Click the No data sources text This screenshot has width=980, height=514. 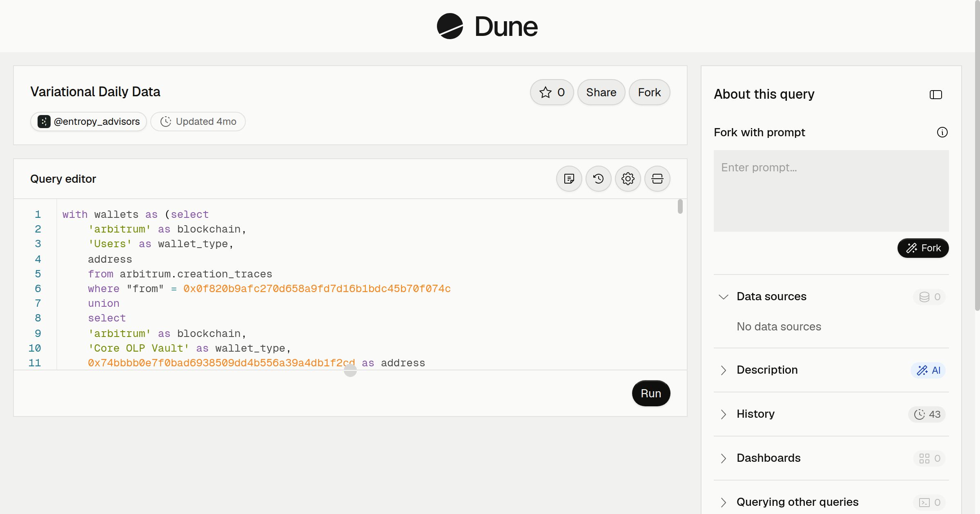click(779, 327)
